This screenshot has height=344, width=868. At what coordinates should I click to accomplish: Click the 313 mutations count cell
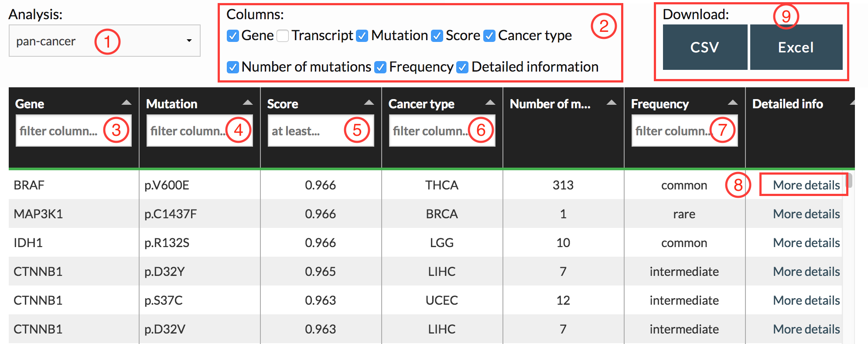(564, 185)
